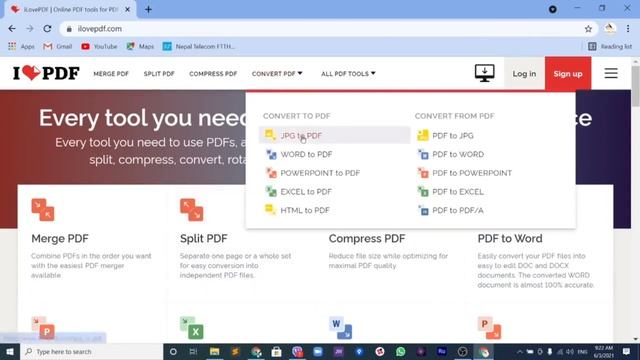640x360 pixels.
Task: Open the Reading list
Action: [x=610, y=47]
